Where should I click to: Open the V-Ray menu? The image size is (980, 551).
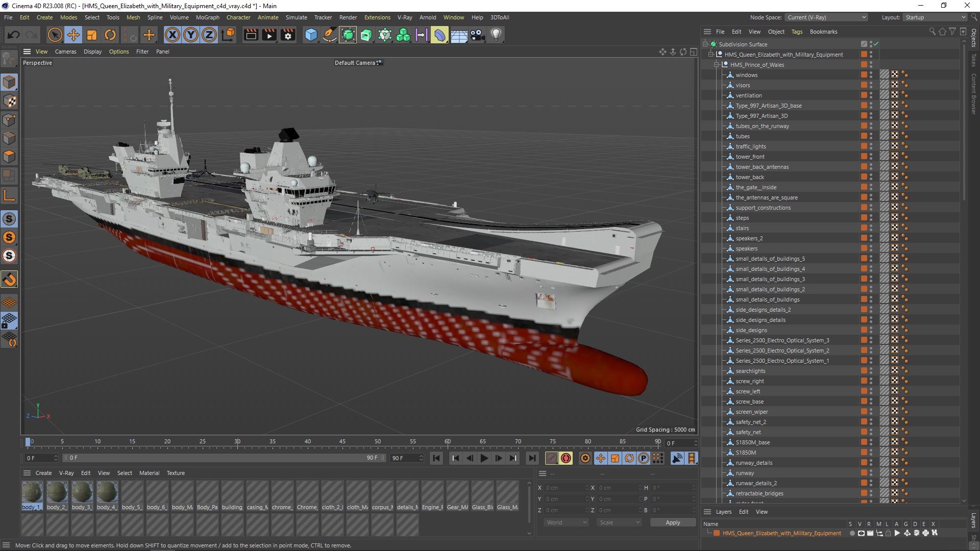coord(405,17)
